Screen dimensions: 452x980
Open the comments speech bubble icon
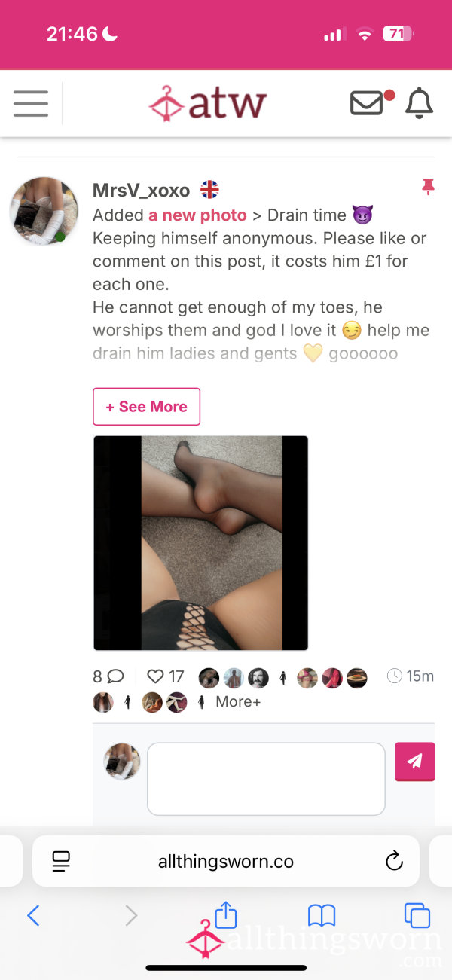pos(115,676)
